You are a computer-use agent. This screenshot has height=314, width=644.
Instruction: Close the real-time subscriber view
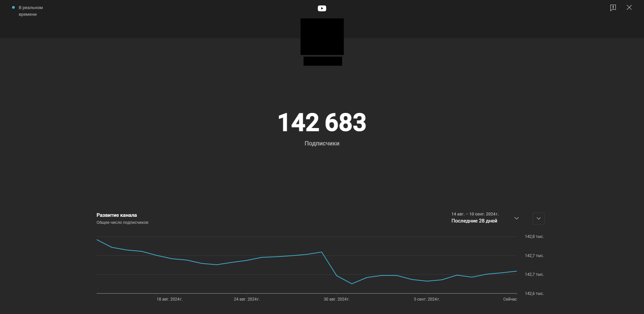pyautogui.click(x=629, y=7)
